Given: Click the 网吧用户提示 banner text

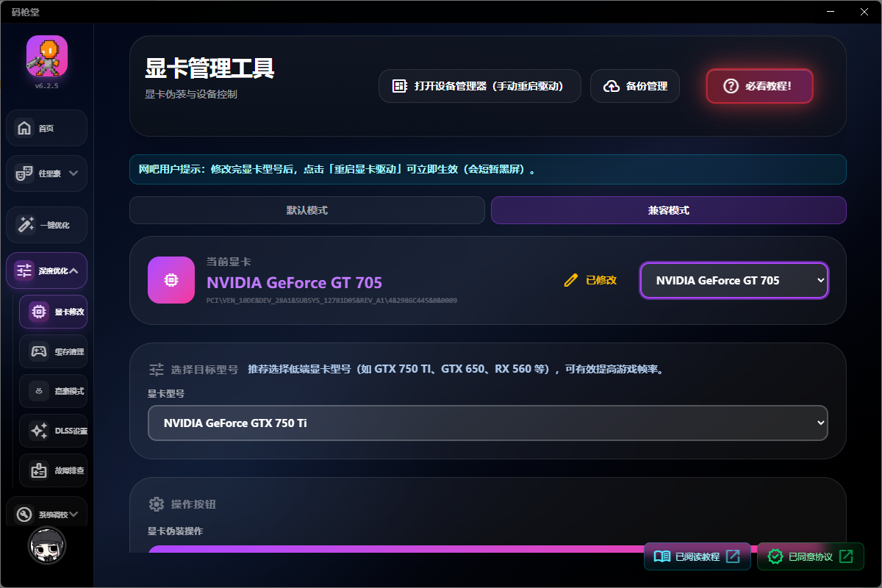Looking at the screenshot, I should coord(337,169).
